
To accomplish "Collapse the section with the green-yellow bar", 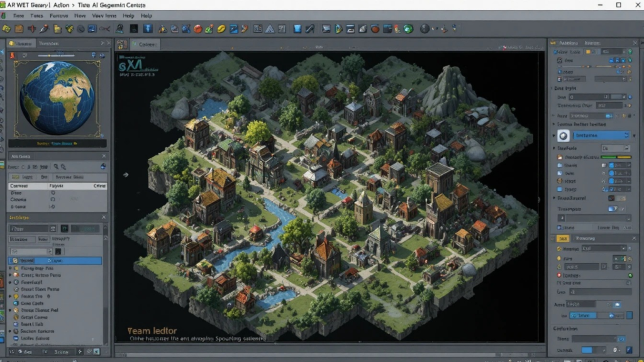I will 553,148.
